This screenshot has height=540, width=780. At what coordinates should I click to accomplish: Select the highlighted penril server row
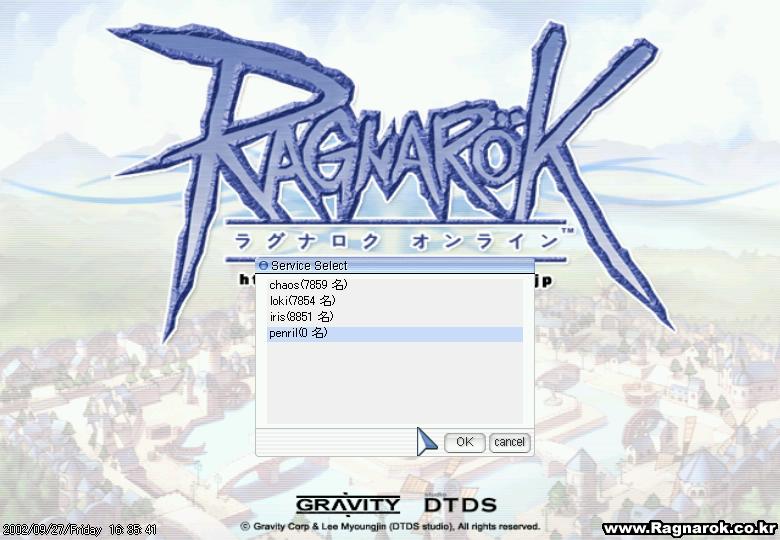[x=395, y=334]
